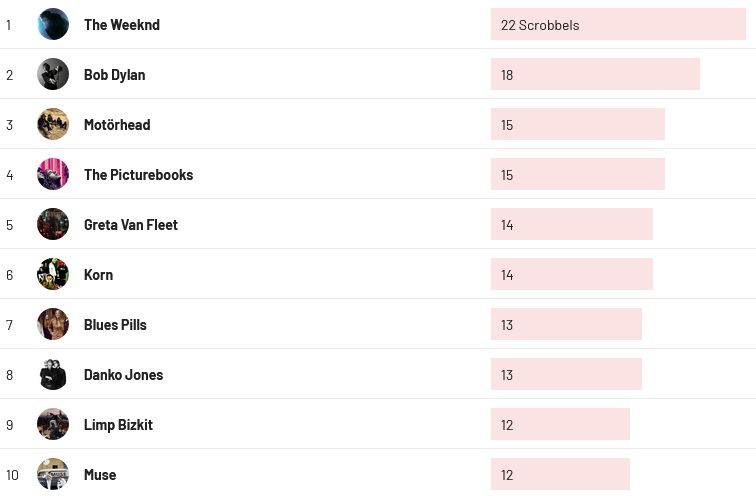Open Bob Dylan's avatar image

[53, 74]
